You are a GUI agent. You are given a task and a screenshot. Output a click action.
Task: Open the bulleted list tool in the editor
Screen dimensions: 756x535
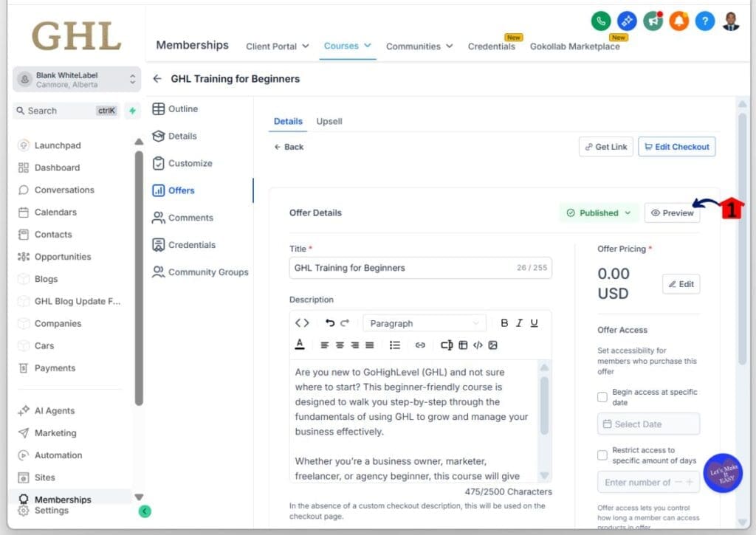tap(395, 345)
